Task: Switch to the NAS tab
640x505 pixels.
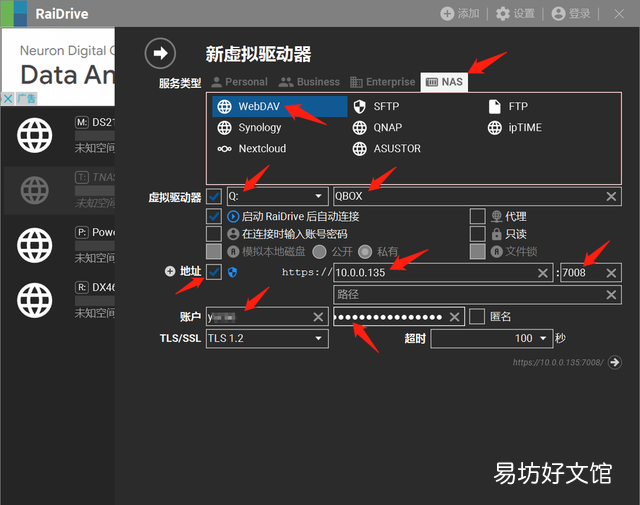Action: click(x=444, y=82)
